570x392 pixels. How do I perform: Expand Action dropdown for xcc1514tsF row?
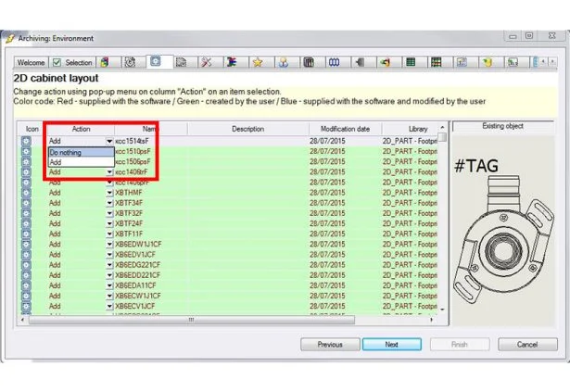(108, 141)
